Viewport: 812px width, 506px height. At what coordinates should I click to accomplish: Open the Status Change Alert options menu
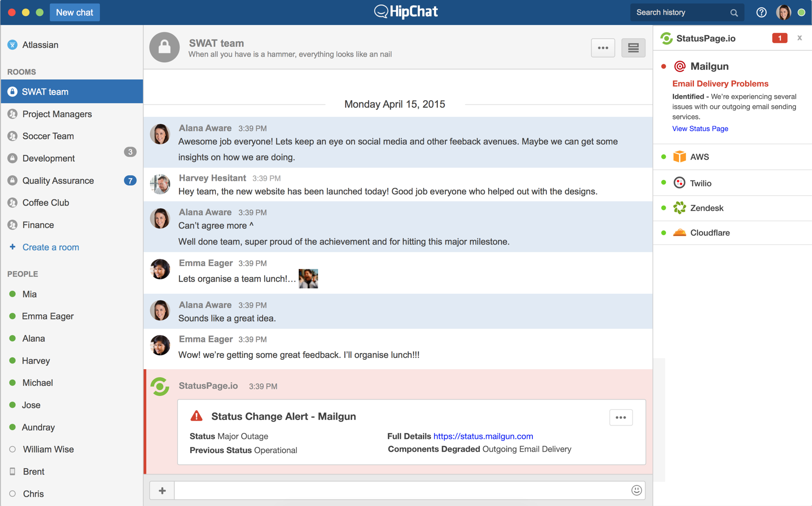620,417
